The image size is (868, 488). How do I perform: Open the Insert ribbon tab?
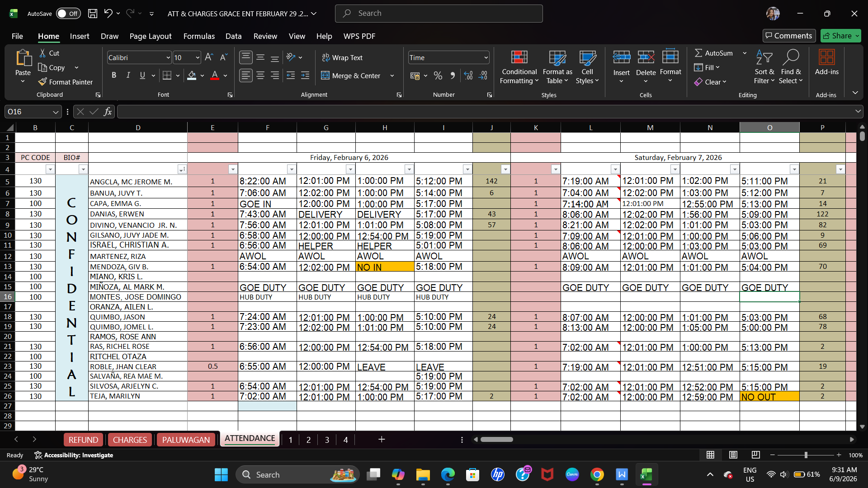pyautogui.click(x=79, y=36)
